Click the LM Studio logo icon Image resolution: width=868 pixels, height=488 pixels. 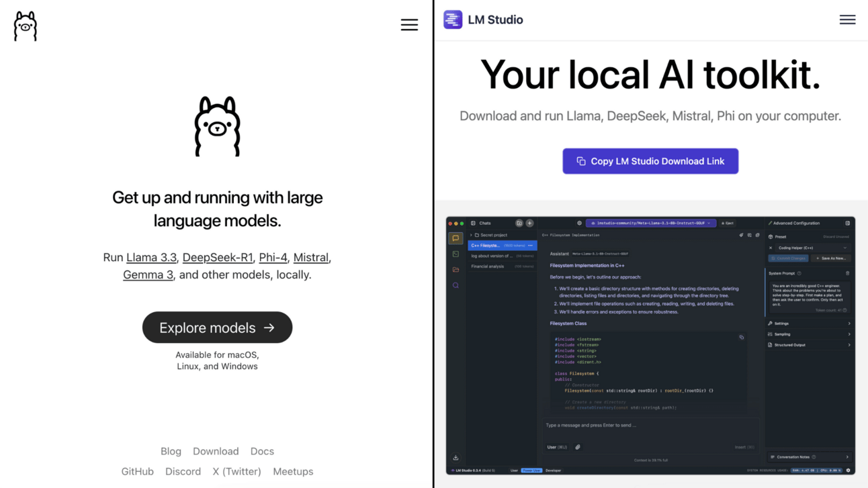tap(453, 19)
